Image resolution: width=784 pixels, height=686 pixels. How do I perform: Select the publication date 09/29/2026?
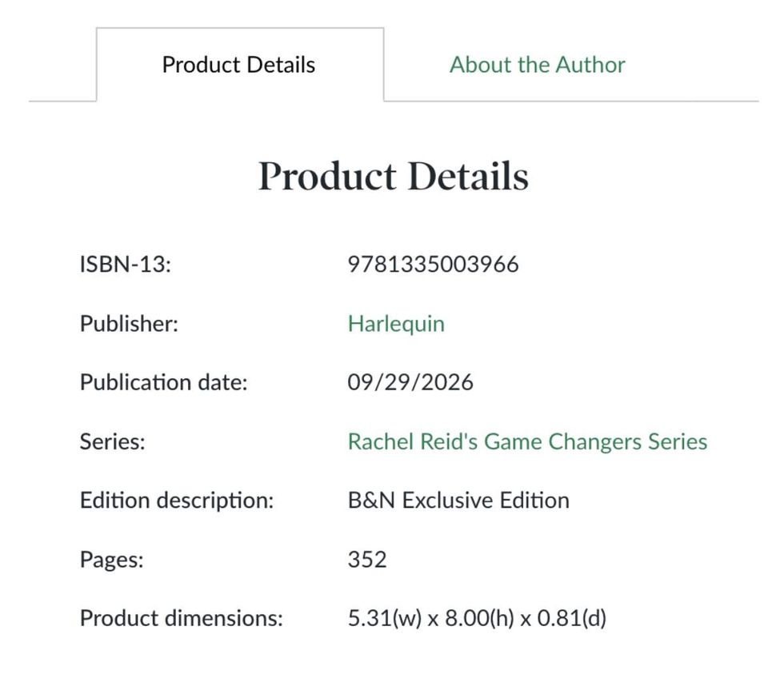[410, 382]
